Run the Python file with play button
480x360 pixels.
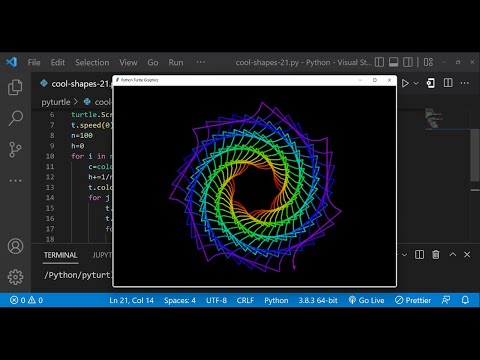[405, 83]
